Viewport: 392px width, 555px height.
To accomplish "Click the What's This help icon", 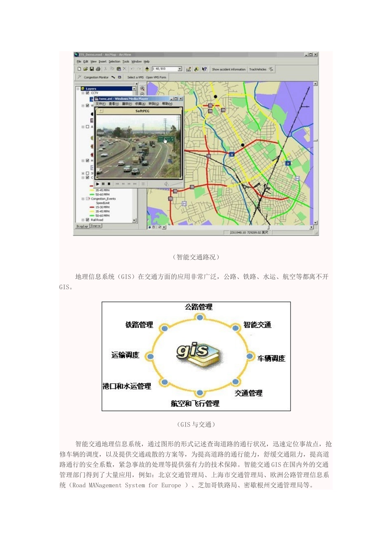I will [204, 69].
